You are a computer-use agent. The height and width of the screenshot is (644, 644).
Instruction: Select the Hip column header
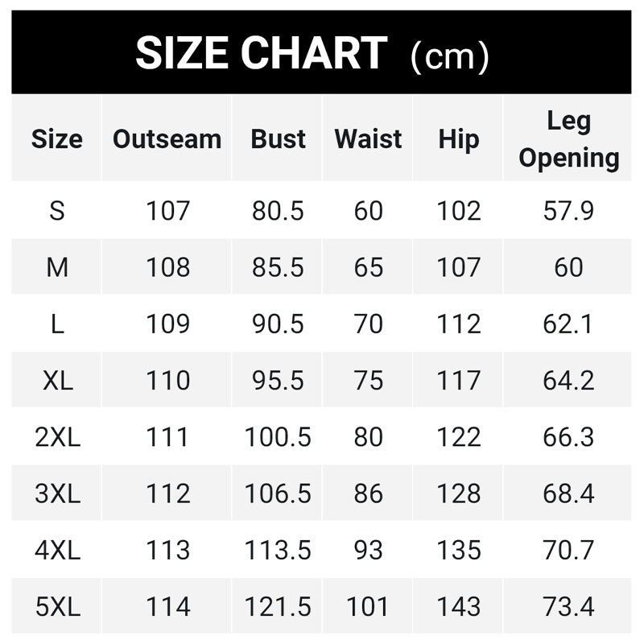click(458, 139)
